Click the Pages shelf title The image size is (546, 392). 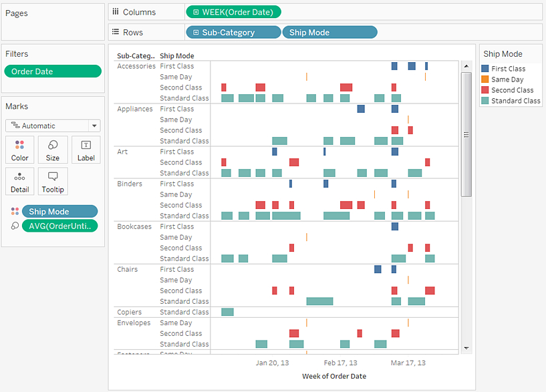coord(16,13)
